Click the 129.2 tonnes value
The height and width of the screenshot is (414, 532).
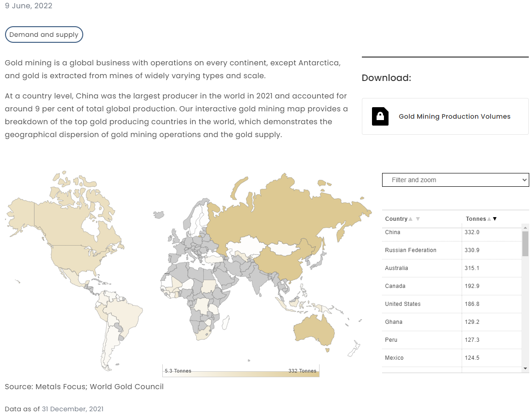point(472,322)
